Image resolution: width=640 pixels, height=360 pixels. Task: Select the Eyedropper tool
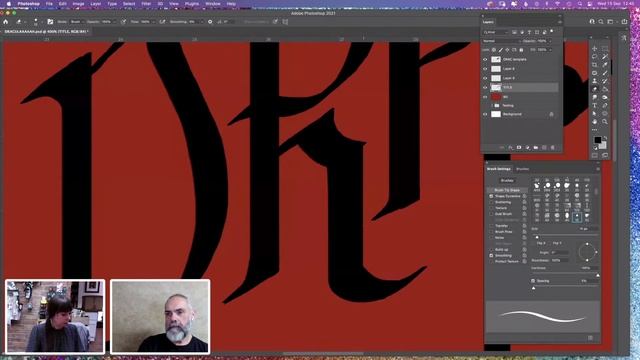click(x=605, y=65)
